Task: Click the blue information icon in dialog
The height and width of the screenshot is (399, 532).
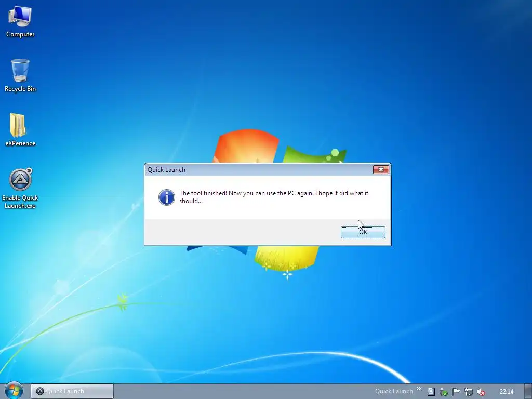Action: (167, 197)
